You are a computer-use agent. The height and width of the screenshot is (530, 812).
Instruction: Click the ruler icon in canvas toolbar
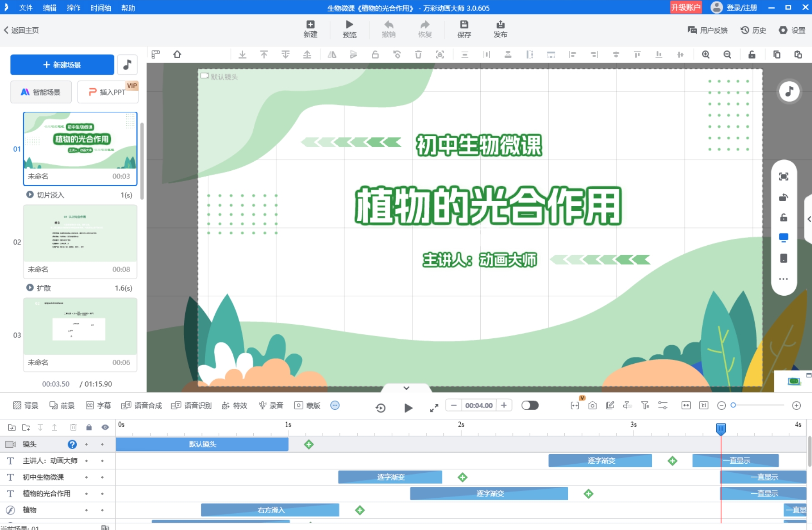(x=156, y=54)
